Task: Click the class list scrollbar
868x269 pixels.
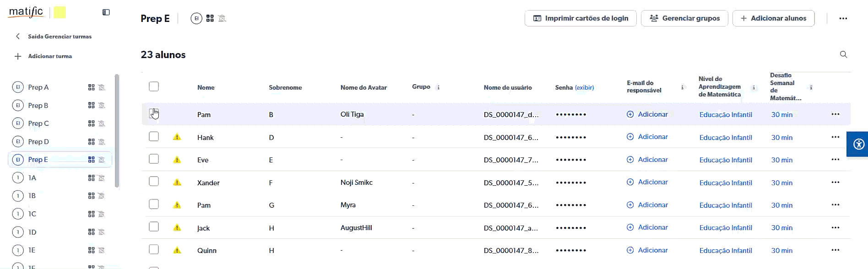Action: 117,130
